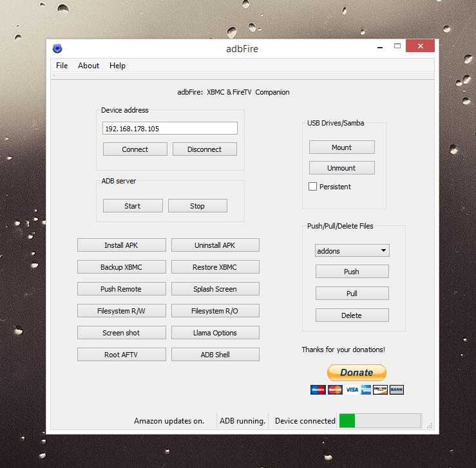The height and width of the screenshot is (468, 476).
Task: Open the About menu
Action: 88,66
